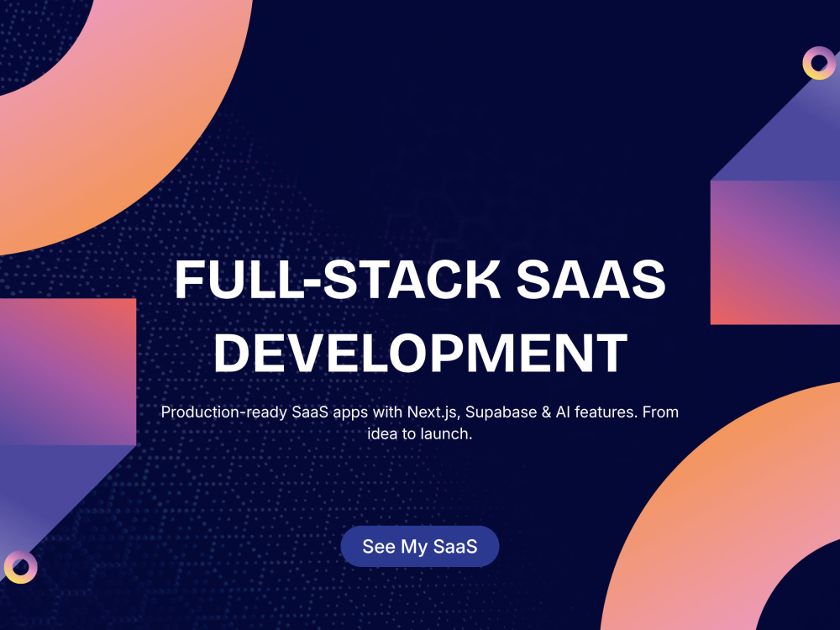This screenshot has height=630, width=840.
Task: Click the See My SaaS button
Action: tap(419, 547)
